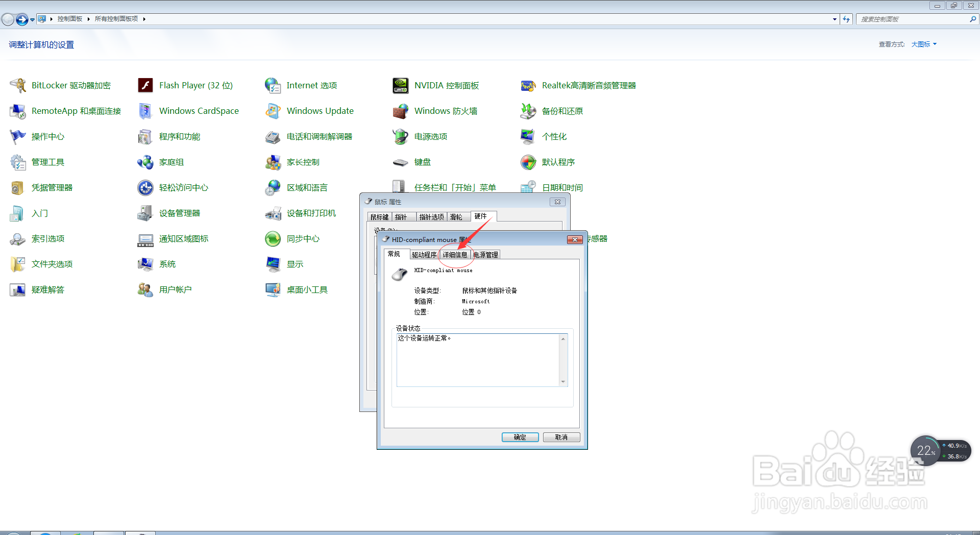
Task: Click the navigation Forward arrow button
Action: tap(22, 19)
